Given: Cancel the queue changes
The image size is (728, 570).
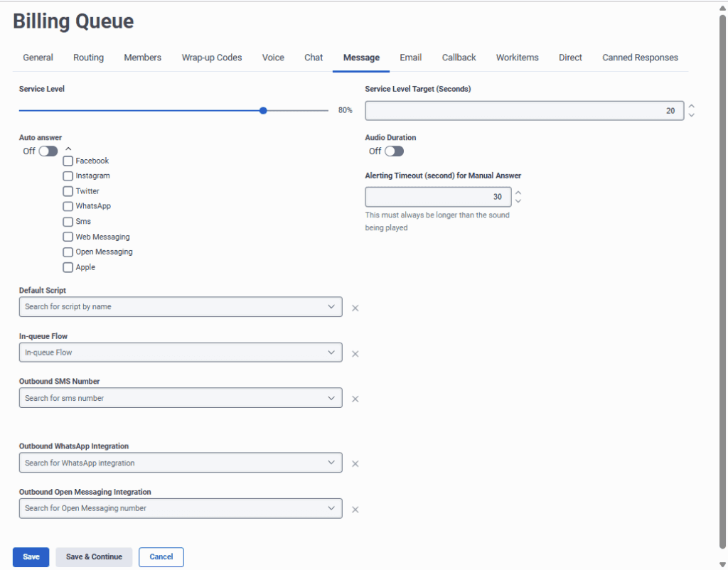Looking at the screenshot, I should [161, 557].
